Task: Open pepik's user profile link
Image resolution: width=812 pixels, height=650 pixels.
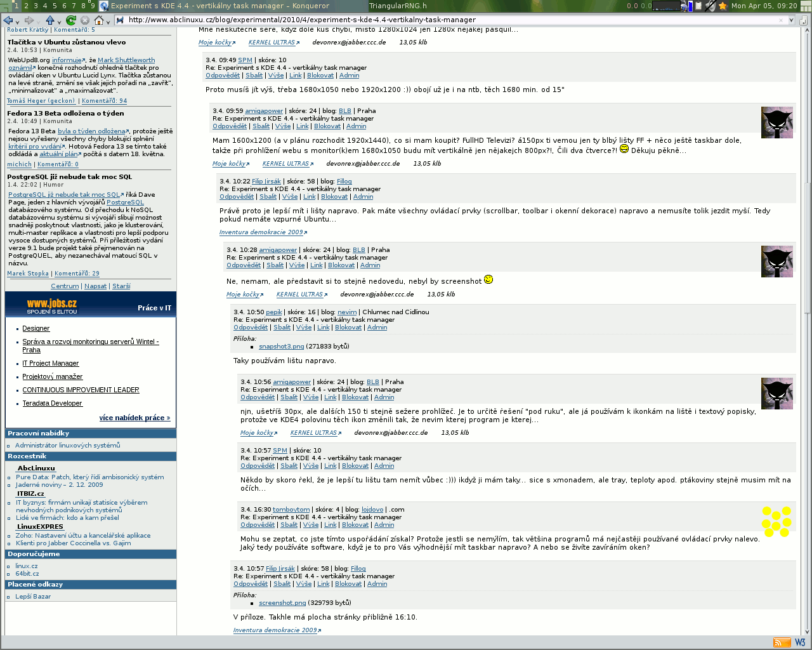Action: 274,312
